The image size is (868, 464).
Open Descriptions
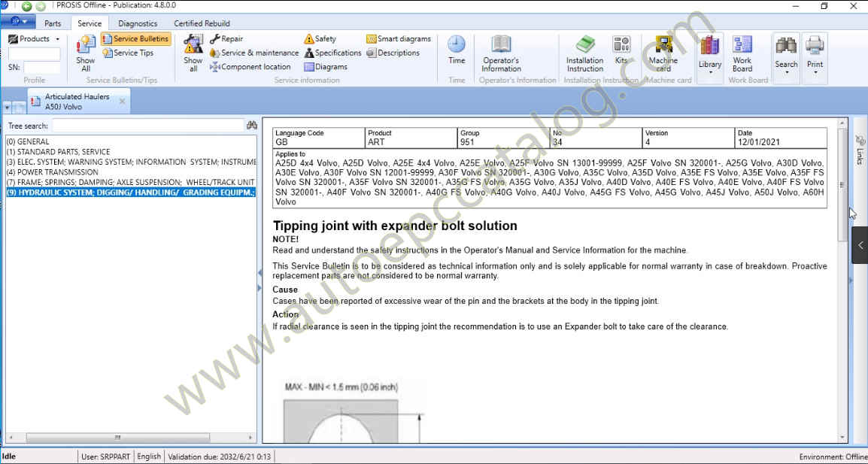click(393, 53)
